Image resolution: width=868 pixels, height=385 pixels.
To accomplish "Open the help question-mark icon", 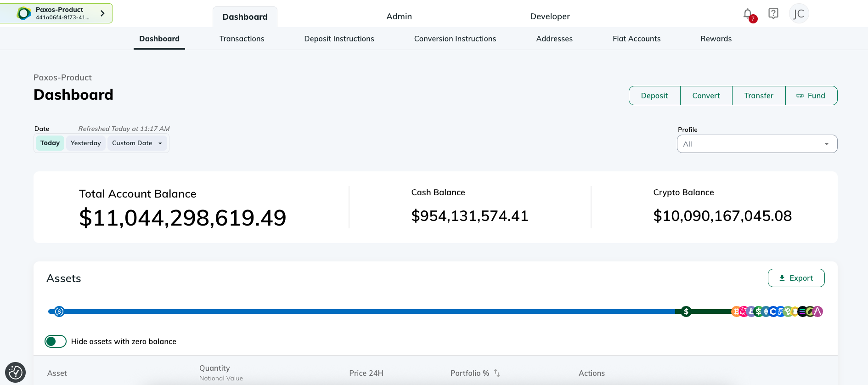I will [773, 14].
